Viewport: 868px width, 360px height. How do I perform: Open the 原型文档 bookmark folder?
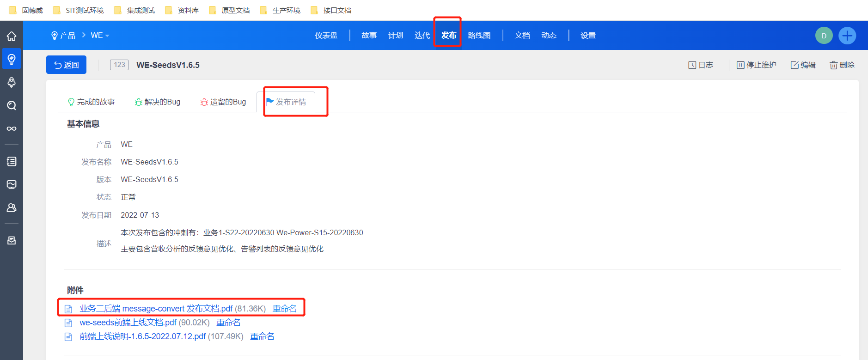point(230,10)
